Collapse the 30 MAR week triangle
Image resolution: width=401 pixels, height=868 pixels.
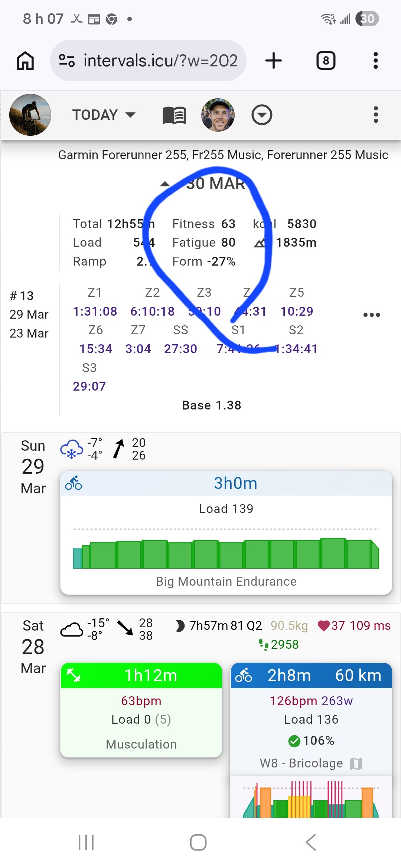coord(165,184)
